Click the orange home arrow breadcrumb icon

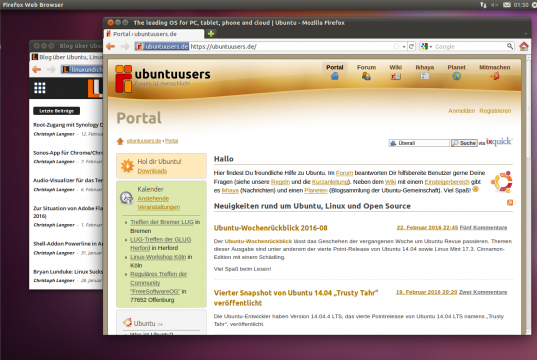pyautogui.click(x=120, y=141)
